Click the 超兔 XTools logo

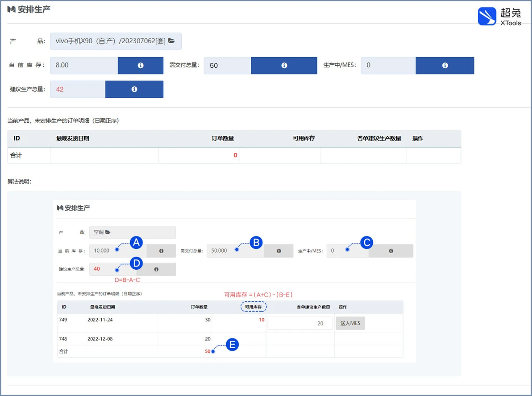pyautogui.click(x=499, y=17)
